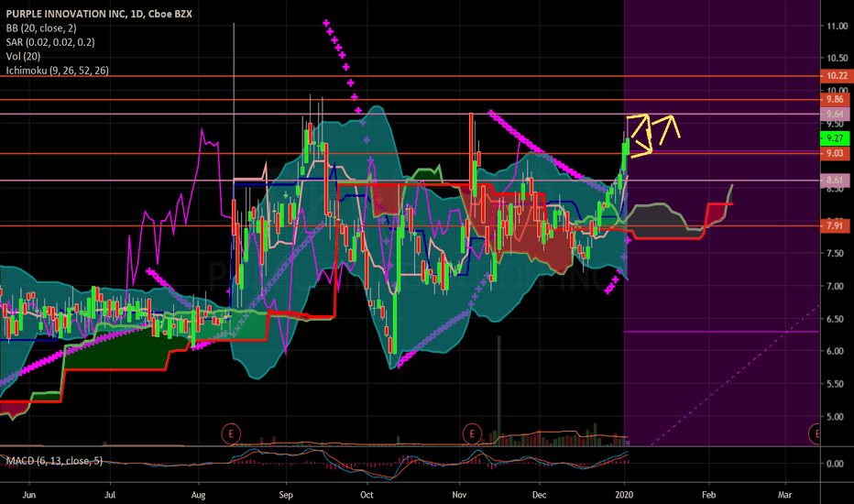Image resolution: width=854 pixels, height=504 pixels.
Task: Click the 5.00 price axis tick
Action: [837, 417]
